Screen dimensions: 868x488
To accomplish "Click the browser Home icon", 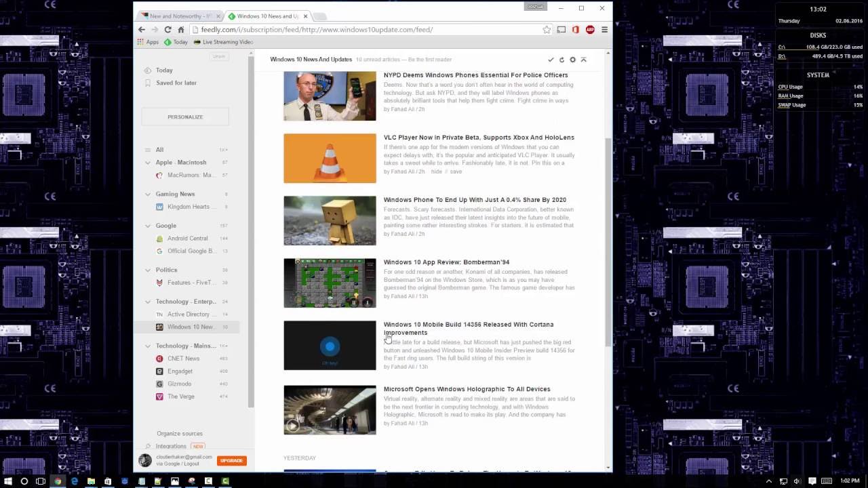I will click(x=181, y=30).
